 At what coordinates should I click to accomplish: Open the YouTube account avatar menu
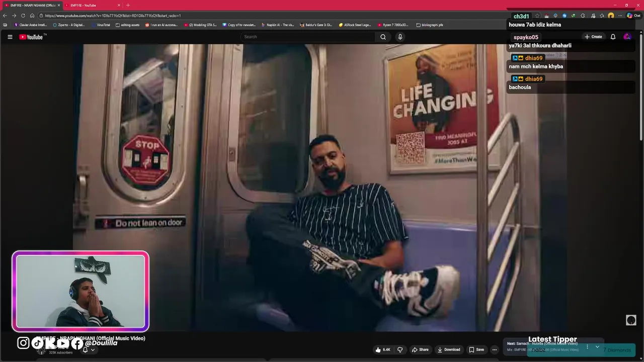pos(627,37)
